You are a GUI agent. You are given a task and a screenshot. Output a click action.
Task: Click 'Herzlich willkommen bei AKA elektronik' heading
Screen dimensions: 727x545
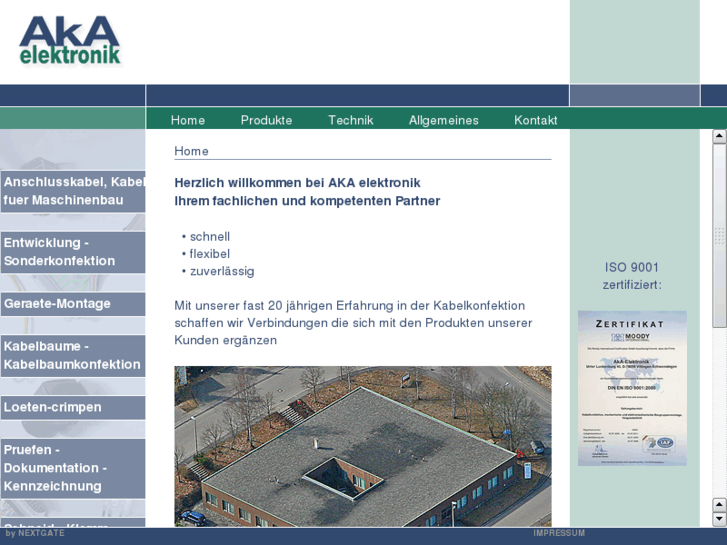pos(297,183)
